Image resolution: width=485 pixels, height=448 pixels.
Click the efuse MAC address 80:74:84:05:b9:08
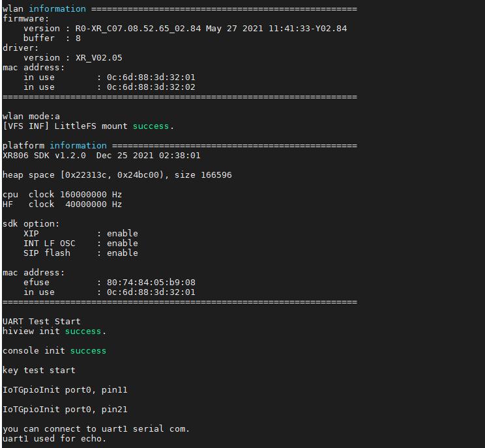[151, 283]
